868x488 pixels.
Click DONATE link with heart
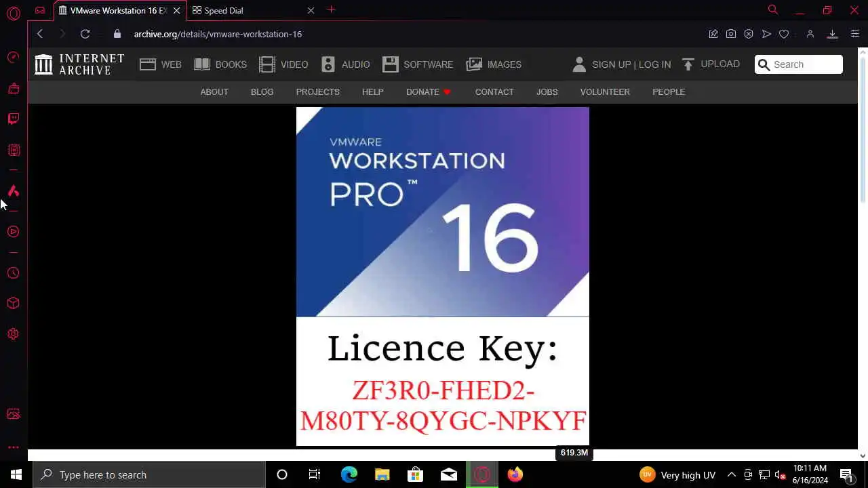tap(429, 91)
